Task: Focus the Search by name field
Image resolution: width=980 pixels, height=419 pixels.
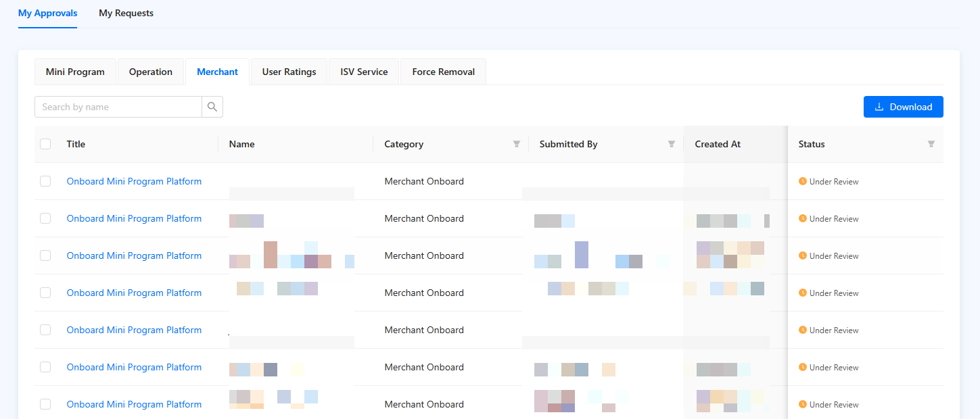Action: click(118, 107)
